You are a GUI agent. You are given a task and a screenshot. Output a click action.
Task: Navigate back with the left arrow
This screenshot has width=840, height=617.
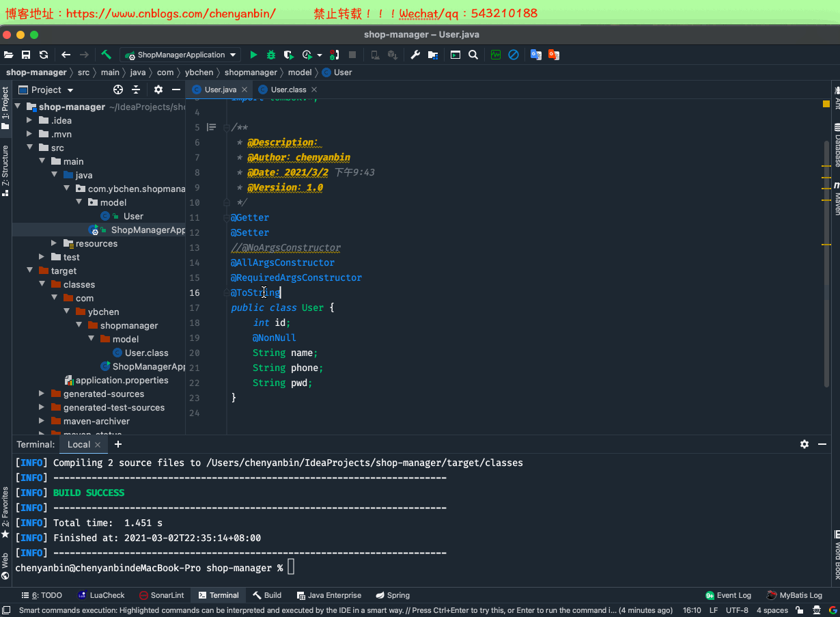[66, 55]
